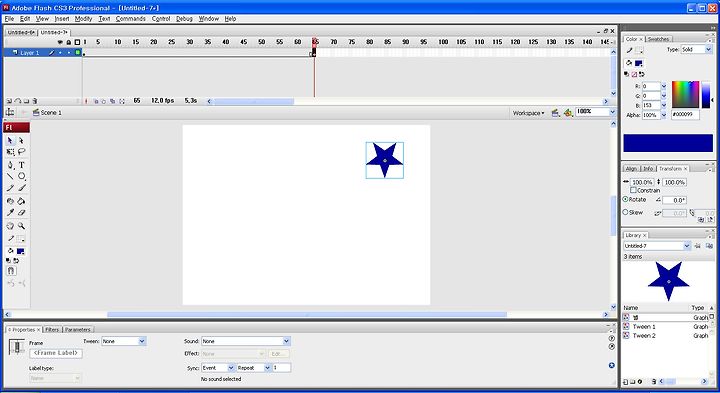Viewport: 720px width, 393px height.
Task: Click the brightness slider in Color panel
Action: click(706, 95)
